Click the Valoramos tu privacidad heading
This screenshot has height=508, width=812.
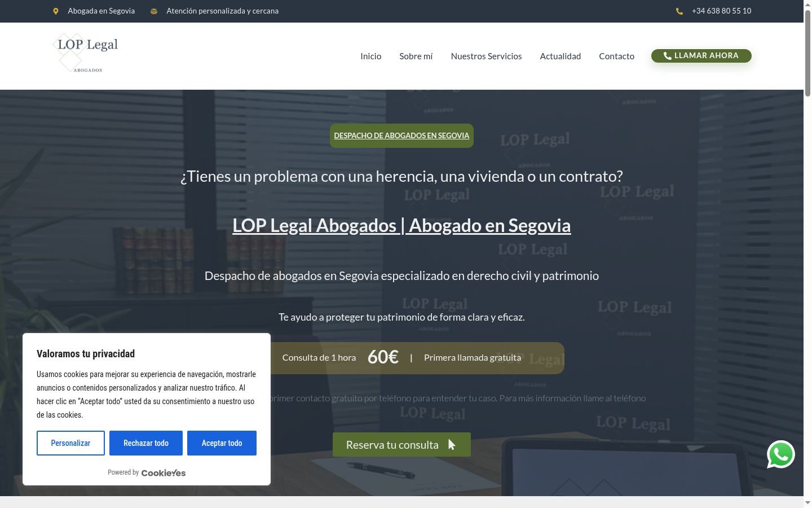[86, 354]
